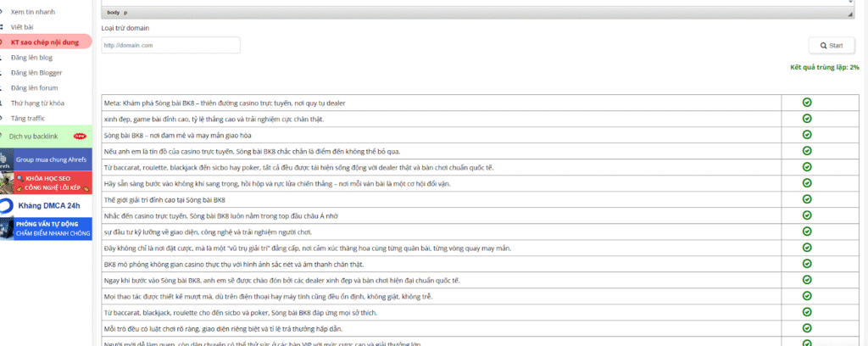Open Viết bài in sidebar
The height and width of the screenshot is (346, 868).
(23, 26)
